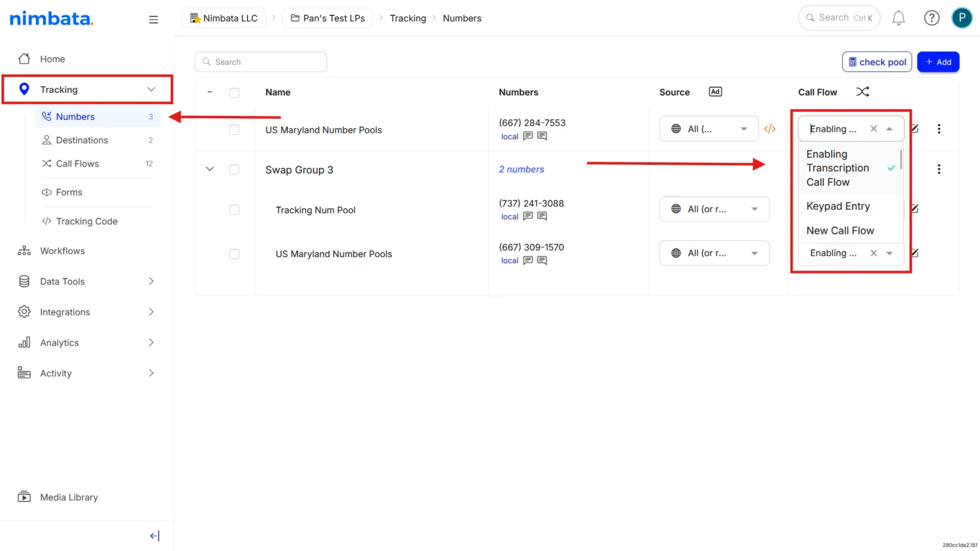
Task: Open the hamburger menu next to the Nimbata logo
Action: click(x=153, y=20)
